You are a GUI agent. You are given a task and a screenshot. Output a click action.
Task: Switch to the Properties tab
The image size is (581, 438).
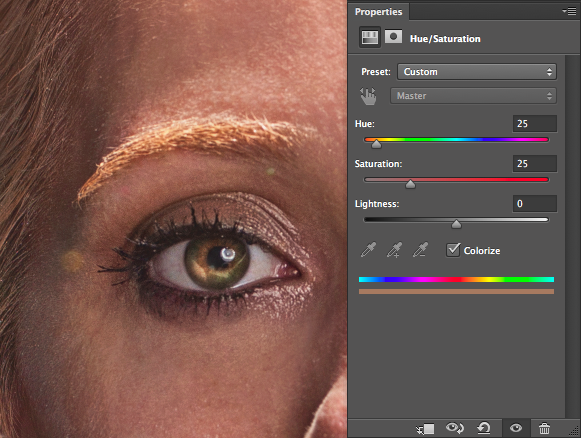(x=378, y=12)
